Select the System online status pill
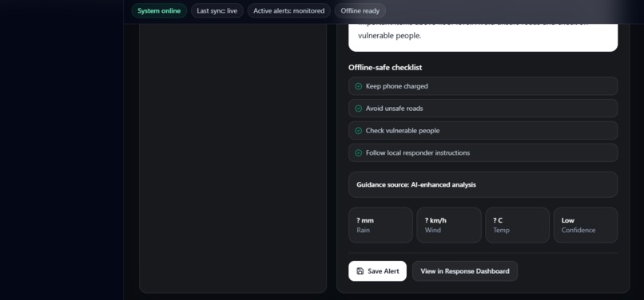Image resolution: width=644 pixels, height=300 pixels. (159, 10)
